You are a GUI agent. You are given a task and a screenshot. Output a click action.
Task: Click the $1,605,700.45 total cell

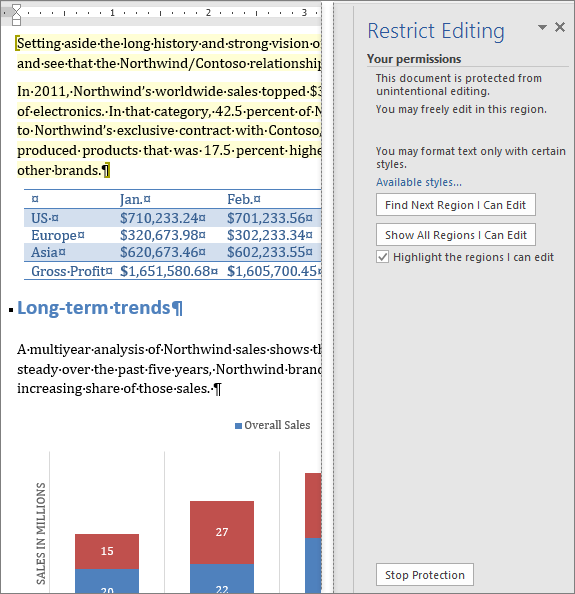[274, 271]
